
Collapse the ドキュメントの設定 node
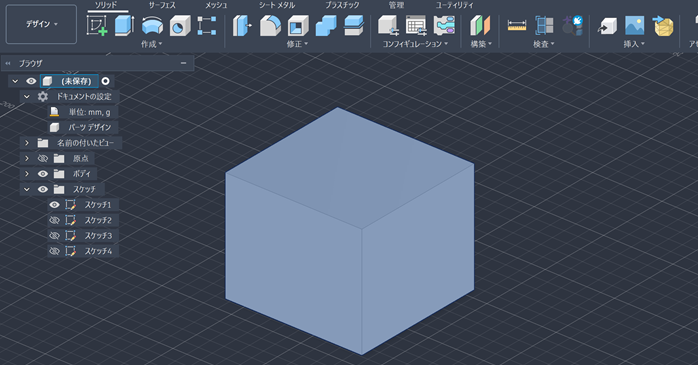(x=27, y=97)
